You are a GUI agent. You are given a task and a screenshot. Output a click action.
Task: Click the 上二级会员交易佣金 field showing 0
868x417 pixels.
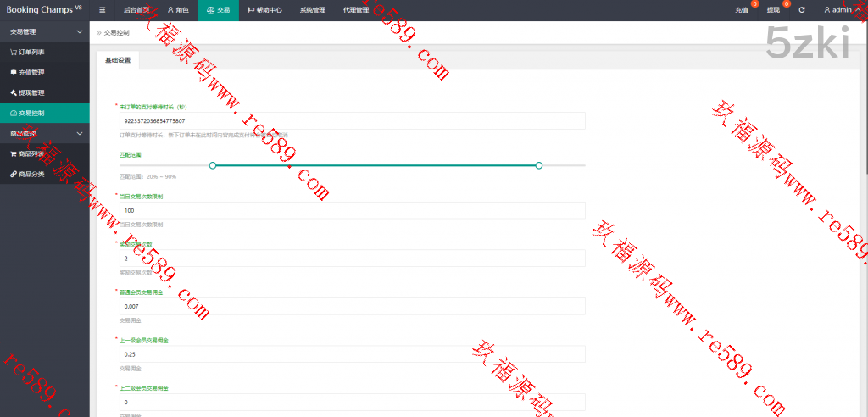tap(352, 402)
